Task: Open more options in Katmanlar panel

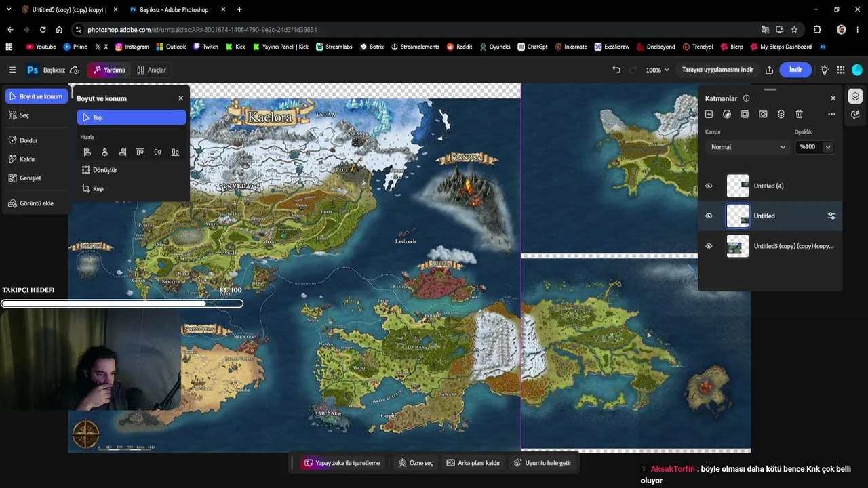Action: coord(831,114)
